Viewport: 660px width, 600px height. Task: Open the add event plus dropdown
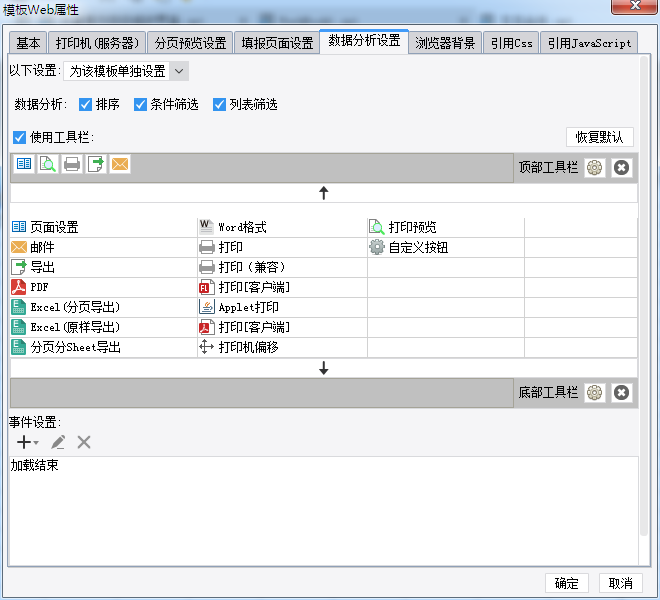point(27,442)
